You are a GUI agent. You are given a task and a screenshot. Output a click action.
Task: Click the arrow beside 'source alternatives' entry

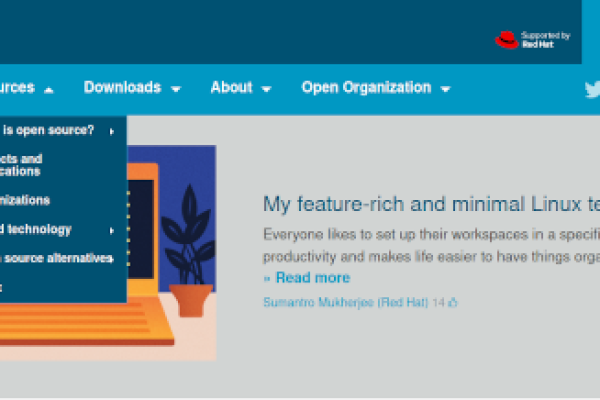click(111, 259)
